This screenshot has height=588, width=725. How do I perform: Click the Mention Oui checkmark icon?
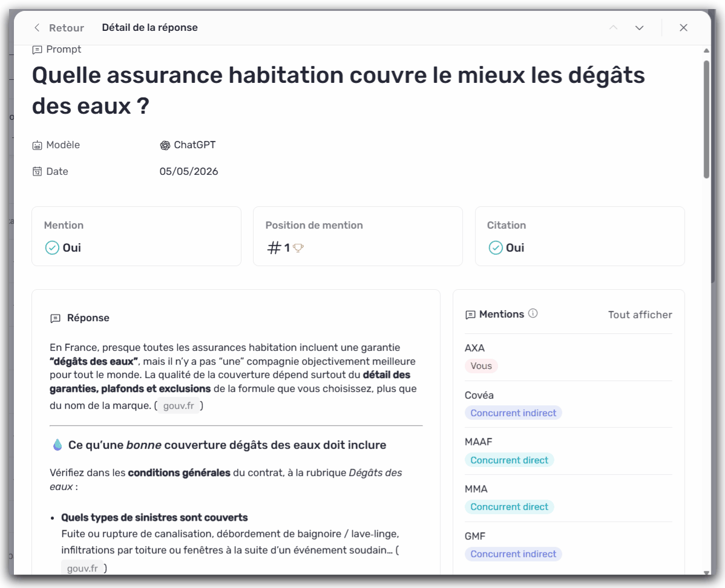pyautogui.click(x=52, y=248)
